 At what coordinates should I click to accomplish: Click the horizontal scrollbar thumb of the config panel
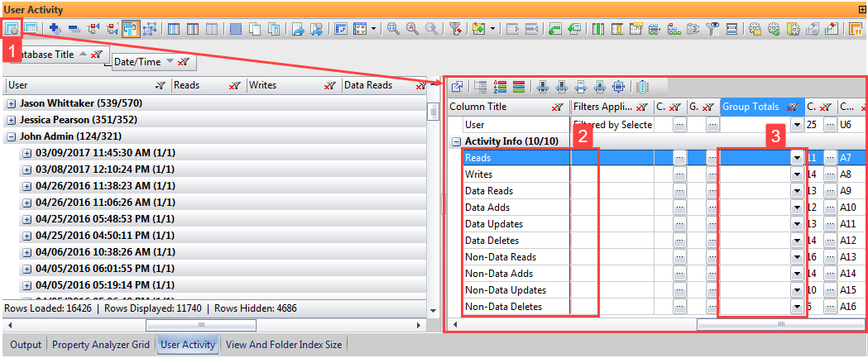(781, 324)
